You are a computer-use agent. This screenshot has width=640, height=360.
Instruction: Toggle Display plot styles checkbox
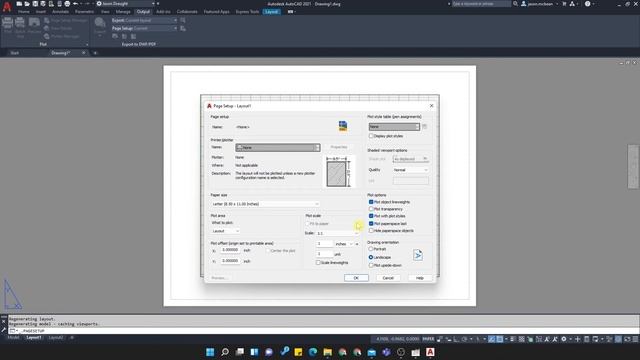(x=371, y=136)
